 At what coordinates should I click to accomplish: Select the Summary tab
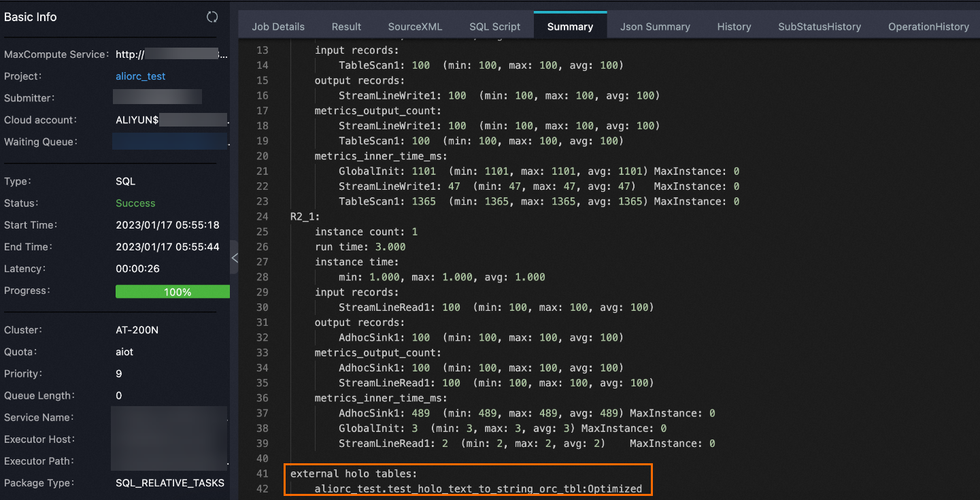click(x=570, y=27)
